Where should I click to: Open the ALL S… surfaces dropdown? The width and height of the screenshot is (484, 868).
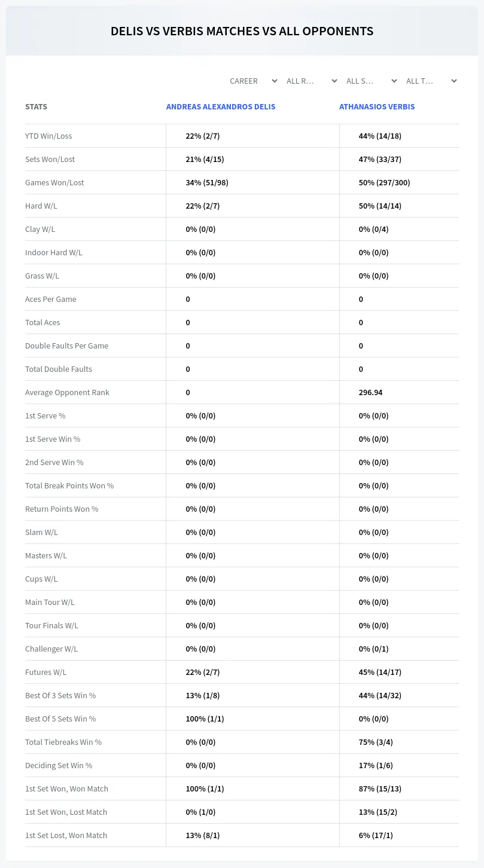(x=371, y=81)
